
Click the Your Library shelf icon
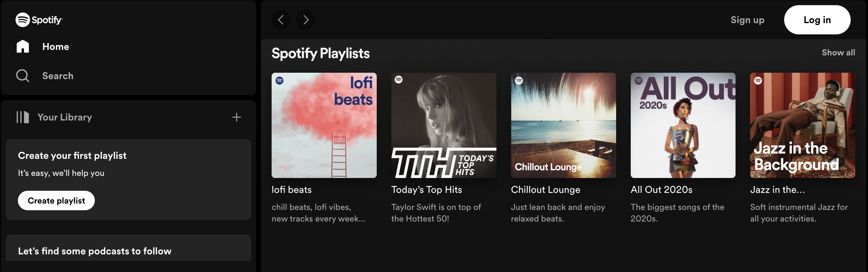tap(22, 117)
